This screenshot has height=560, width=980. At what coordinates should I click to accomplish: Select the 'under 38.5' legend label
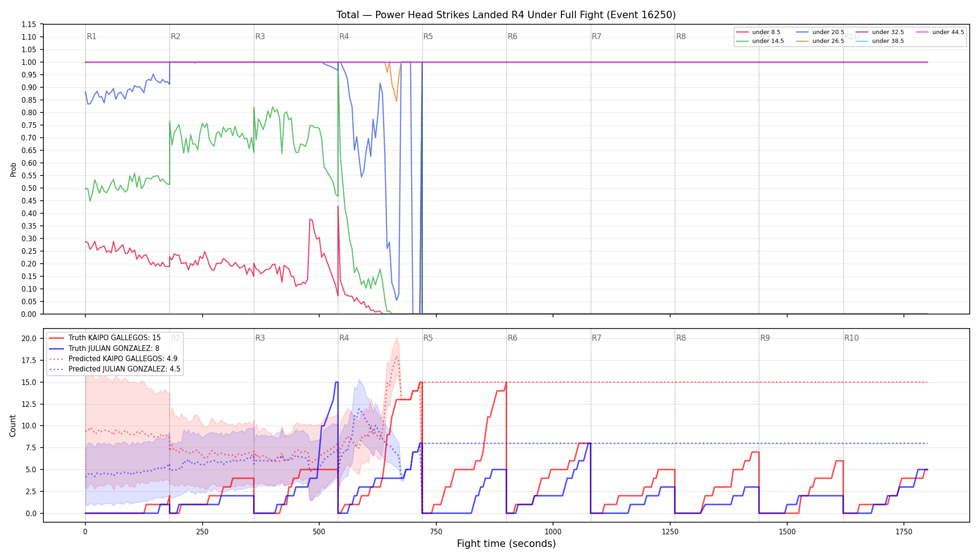click(x=888, y=41)
